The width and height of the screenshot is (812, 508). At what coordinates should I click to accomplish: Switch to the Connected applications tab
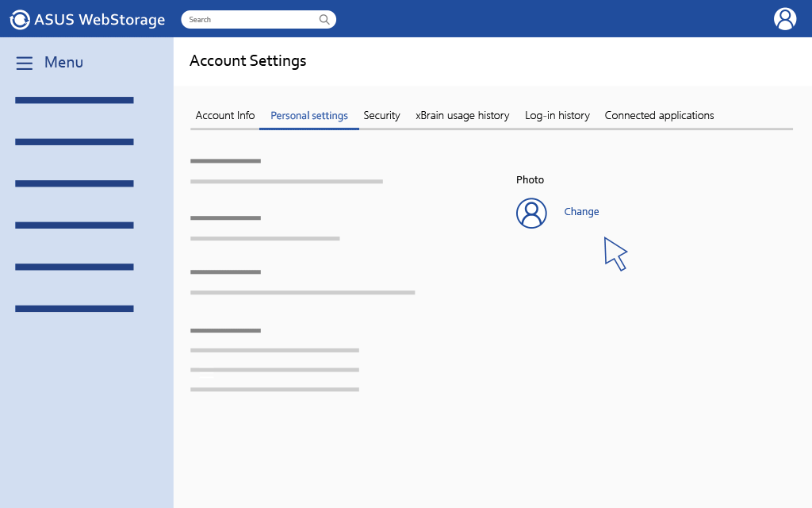[659, 116]
